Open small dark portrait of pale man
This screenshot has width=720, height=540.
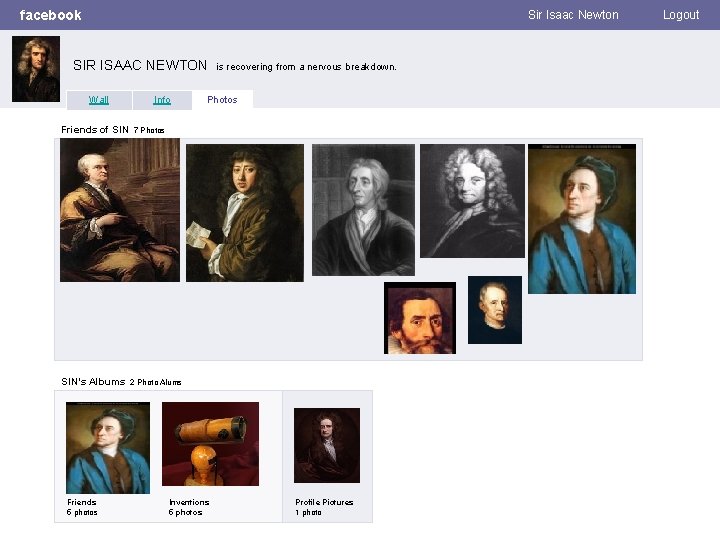(495, 310)
